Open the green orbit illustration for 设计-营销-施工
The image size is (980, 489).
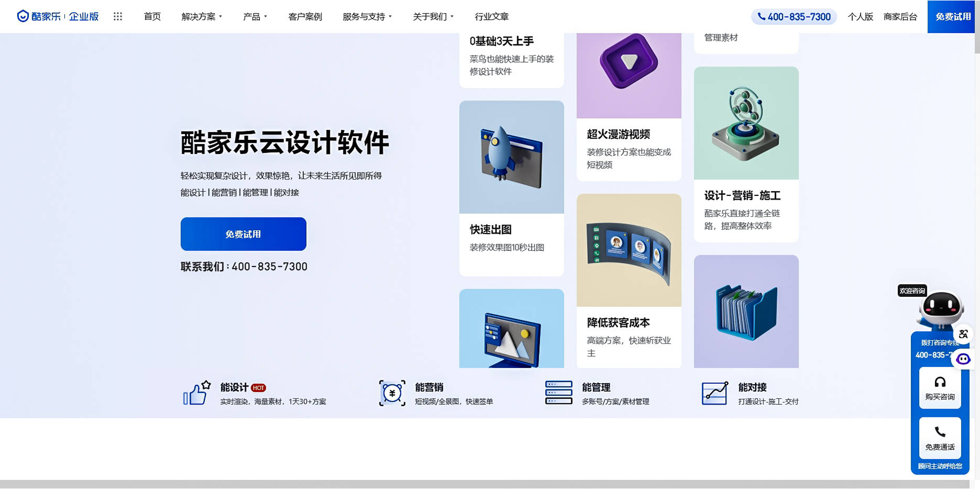[x=746, y=123]
